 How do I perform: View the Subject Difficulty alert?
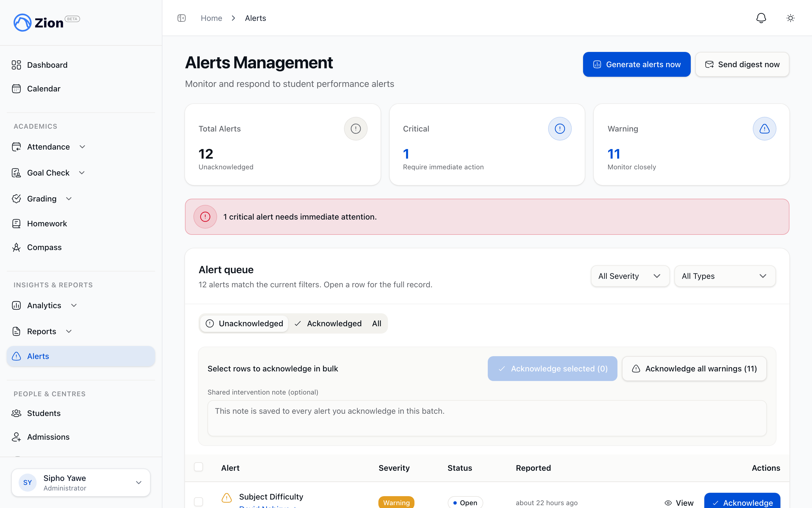pyautogui.click(x=679, y=503)
